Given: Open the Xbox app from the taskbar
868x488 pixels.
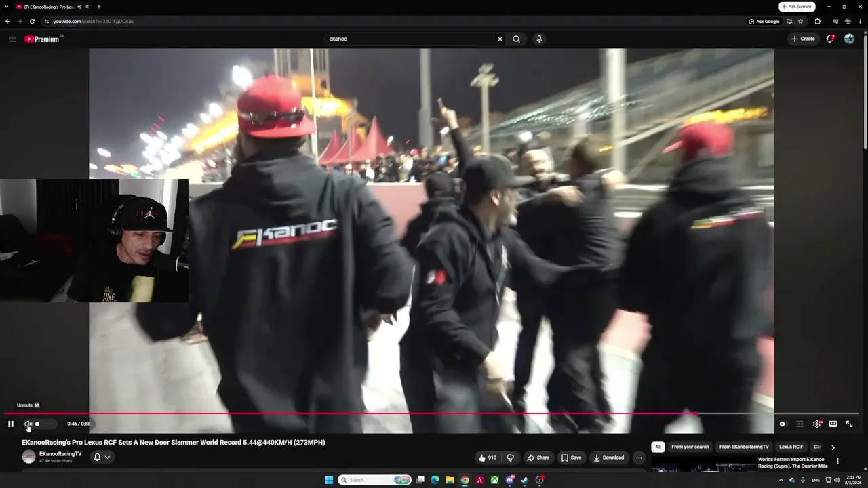Looking at the screenshot, I should [494, 480].
